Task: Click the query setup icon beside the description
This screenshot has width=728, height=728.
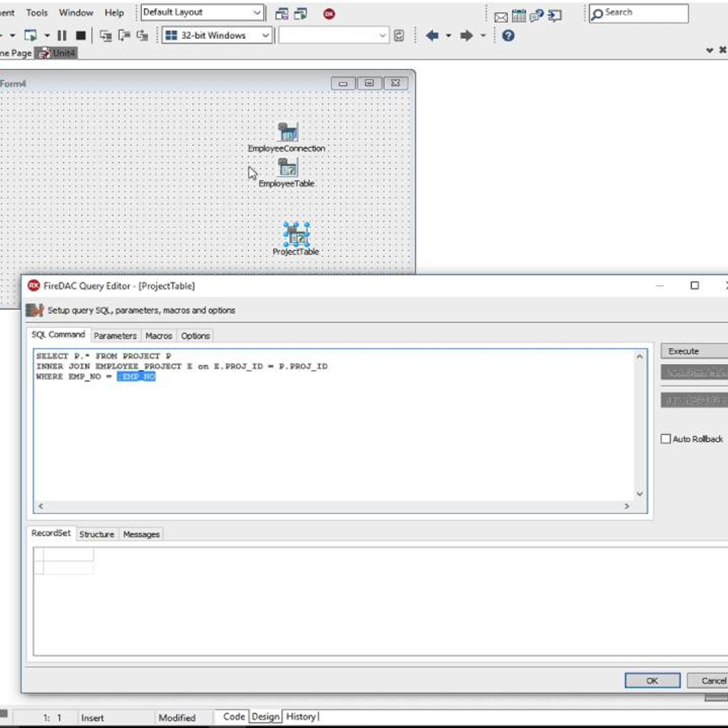Action: (x=35, y=310)
